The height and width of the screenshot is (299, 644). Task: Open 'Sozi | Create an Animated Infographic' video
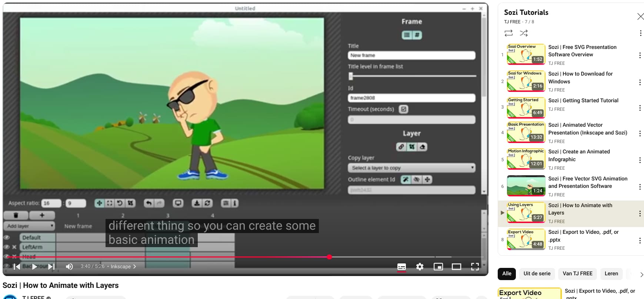[579, 156]
